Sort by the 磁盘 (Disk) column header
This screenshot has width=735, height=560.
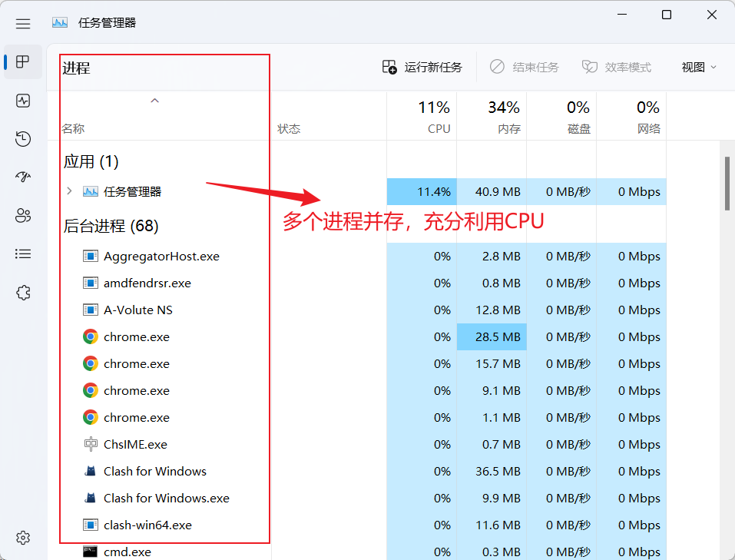(x=561, y=116)
